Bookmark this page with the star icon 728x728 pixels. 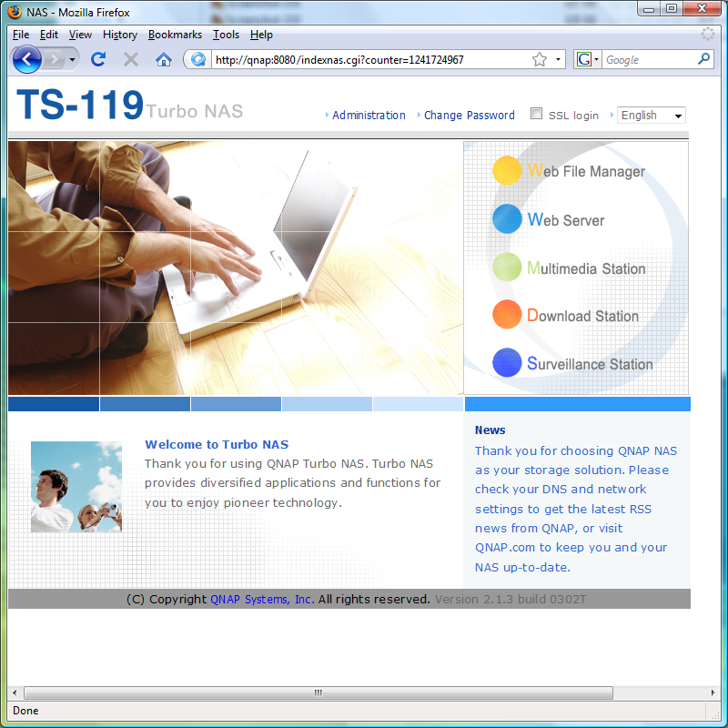click(x=539, y=59)
